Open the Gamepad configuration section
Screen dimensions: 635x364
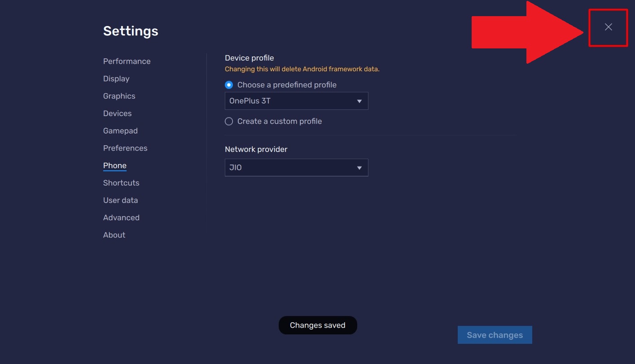(x=120, y=130)
